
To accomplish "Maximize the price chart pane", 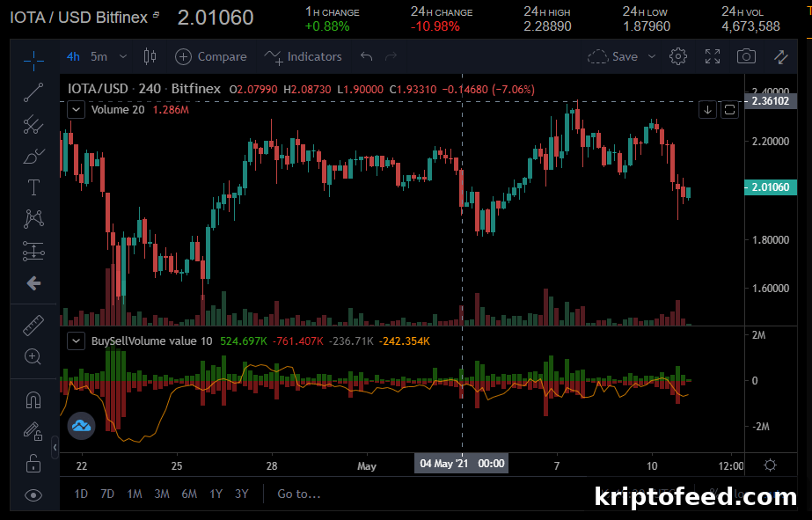I will point(729,110).
